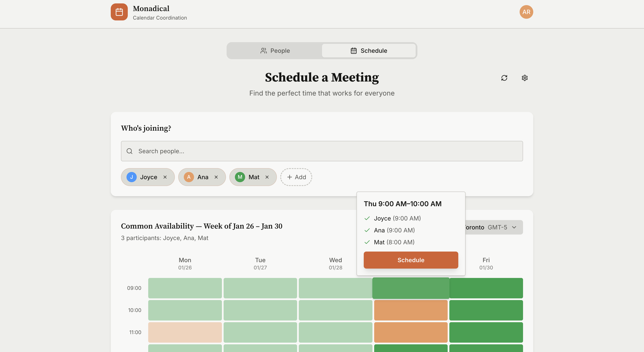Click the refresh availability icon
Image resolution: width=644 pixels, height=352 pixels.
504,78
